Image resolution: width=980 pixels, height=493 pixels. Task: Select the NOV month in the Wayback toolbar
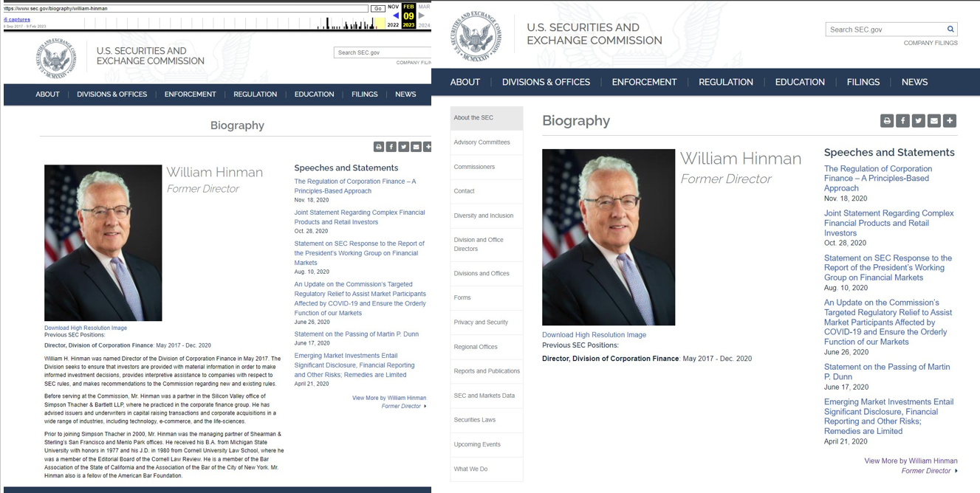[x=393, y=7]
